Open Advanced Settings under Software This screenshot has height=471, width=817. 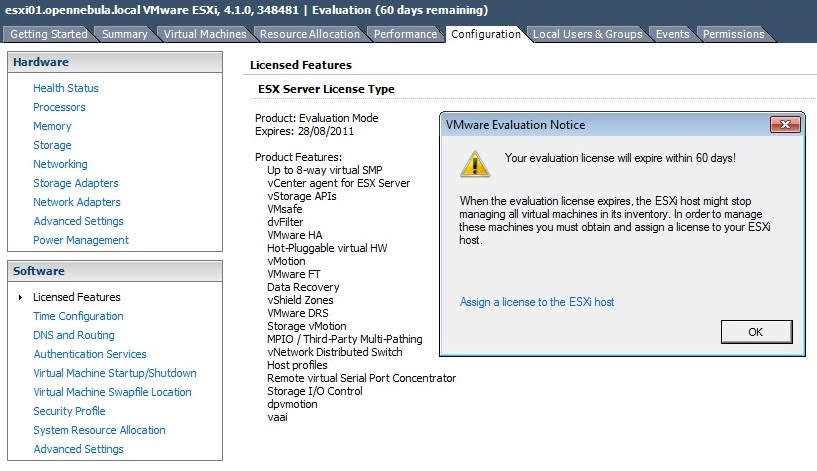(78, 449)
